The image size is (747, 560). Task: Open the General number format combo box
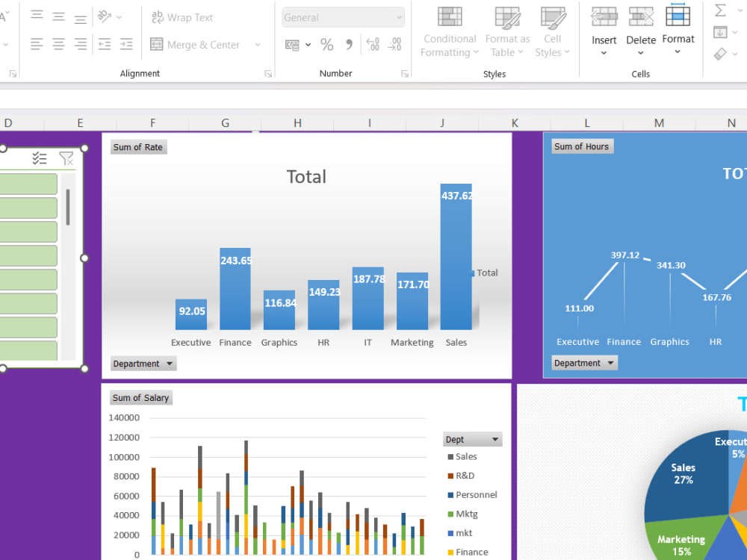(343, 18)
